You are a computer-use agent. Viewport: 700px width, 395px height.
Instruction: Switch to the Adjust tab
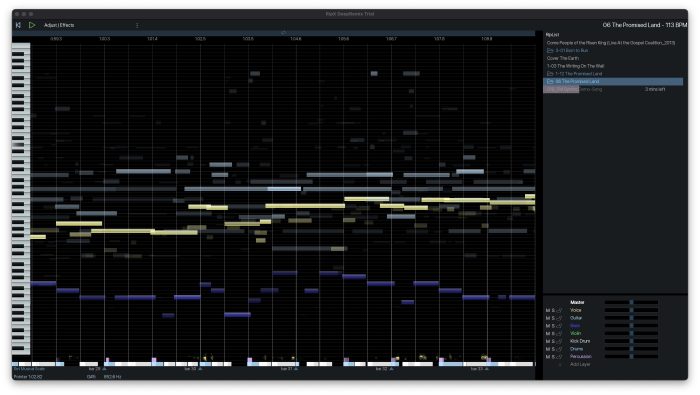pyautogui.click(x=50, y=25)
